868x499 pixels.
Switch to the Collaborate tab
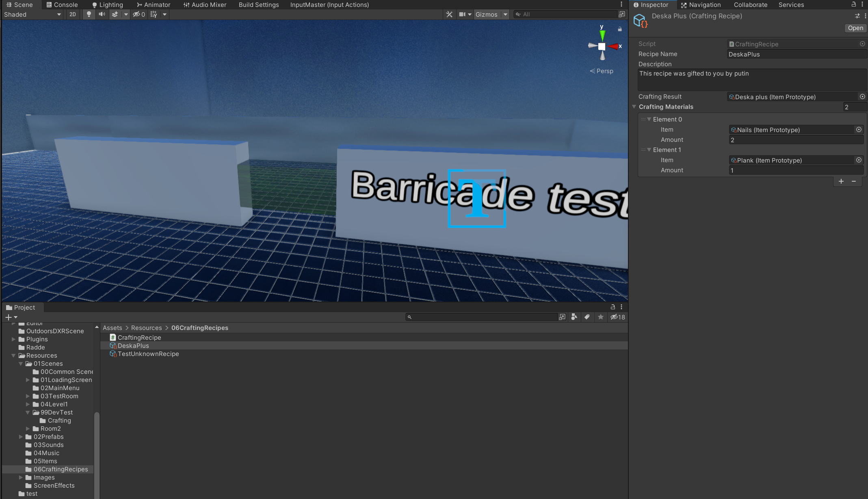click(750, 5)
